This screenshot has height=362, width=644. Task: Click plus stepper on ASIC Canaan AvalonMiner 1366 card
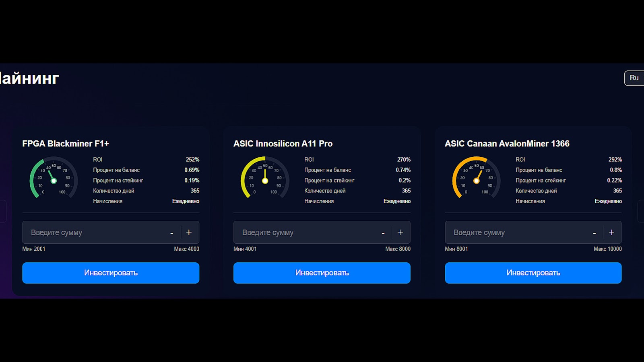[x=611, y=232]
